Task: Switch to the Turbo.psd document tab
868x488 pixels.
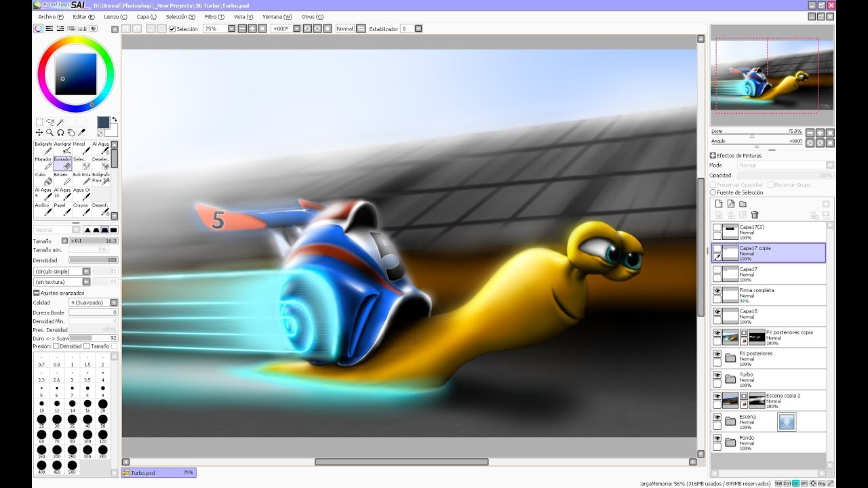Action: click(x=159, y=473)
